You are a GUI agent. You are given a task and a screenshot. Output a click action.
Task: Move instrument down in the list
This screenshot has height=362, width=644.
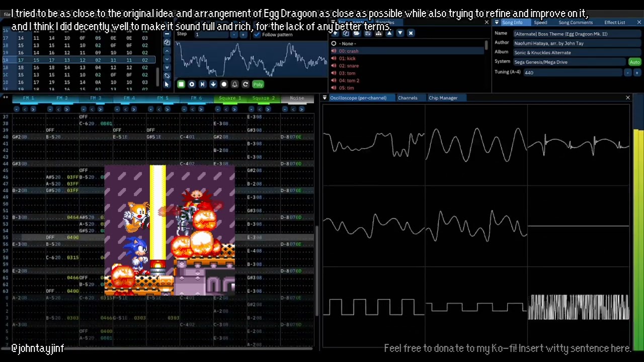(x=400, y=33)
